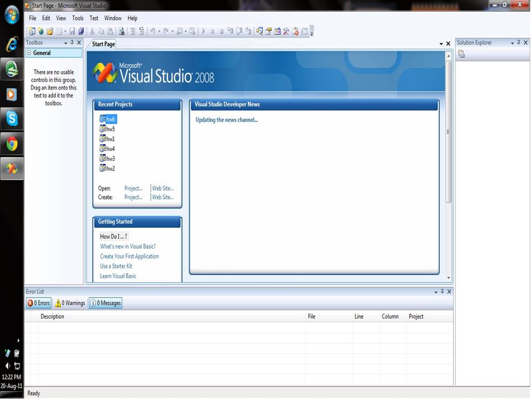532x399 pixels.
Task: Open recent project hw6
Action: (108, 119)
